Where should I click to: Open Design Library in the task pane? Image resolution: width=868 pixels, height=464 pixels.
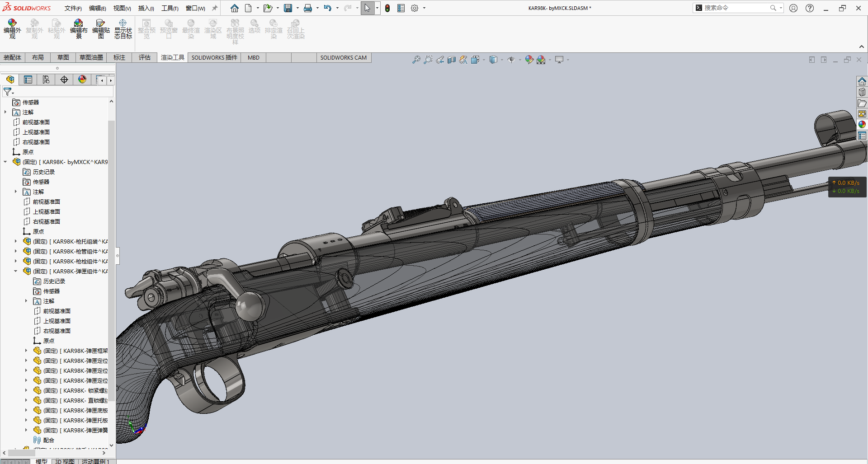point(862,92)
